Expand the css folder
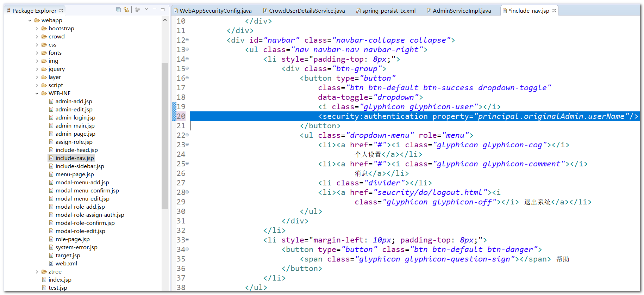 pos(37,45)
